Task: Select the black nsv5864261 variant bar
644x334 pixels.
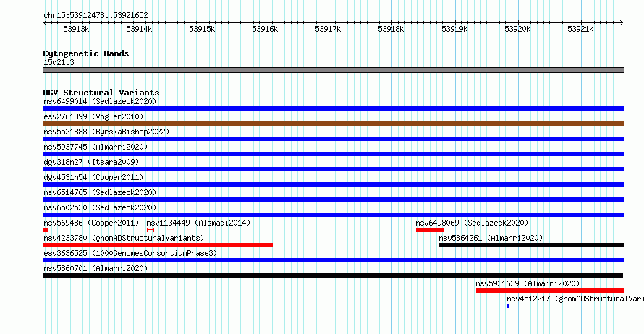Action: (x=531, y=245)
